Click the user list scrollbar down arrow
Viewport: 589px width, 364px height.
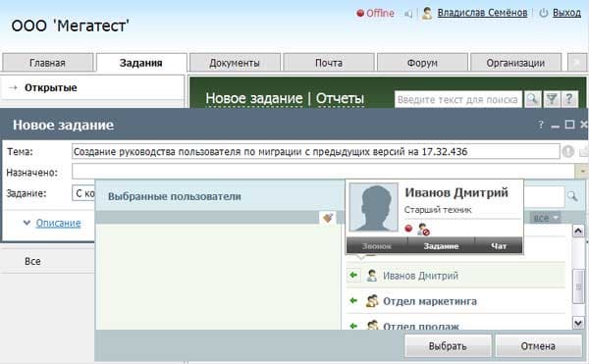(x=578, y=323)
